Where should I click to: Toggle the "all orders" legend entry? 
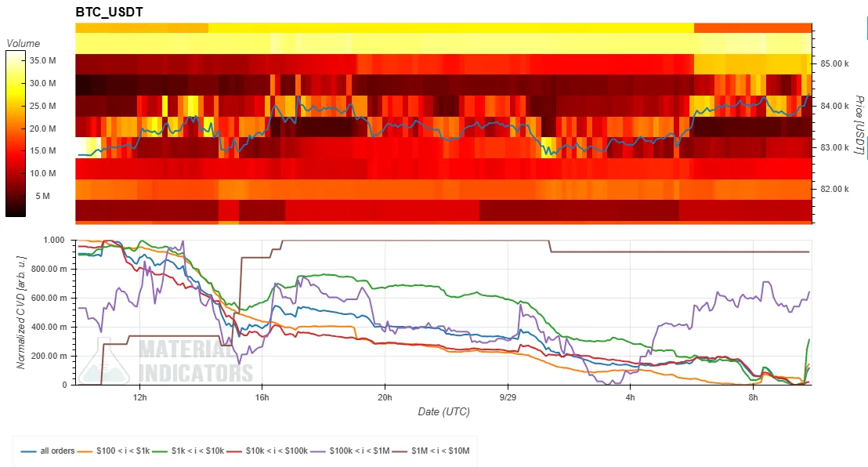[x=57, y=451]
